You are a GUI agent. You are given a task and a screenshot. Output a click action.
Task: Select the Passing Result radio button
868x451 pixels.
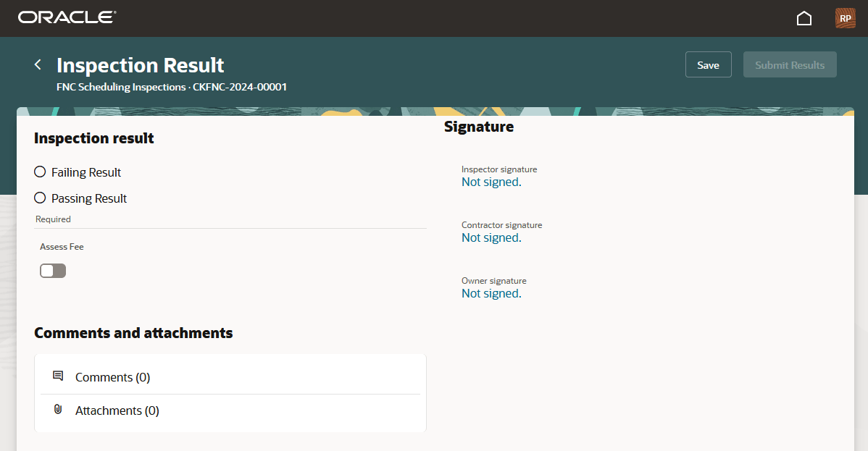click(x=40, y=198)
